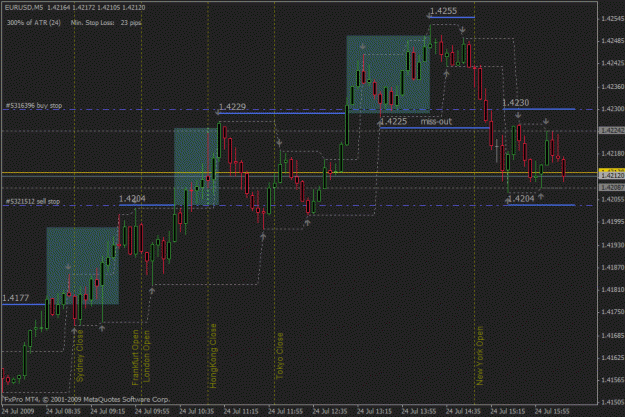The height and width of the screenshot is (417, 625).
Task: Select the '300% of ATR (24)' indicator label
Action: coord(33,23)
